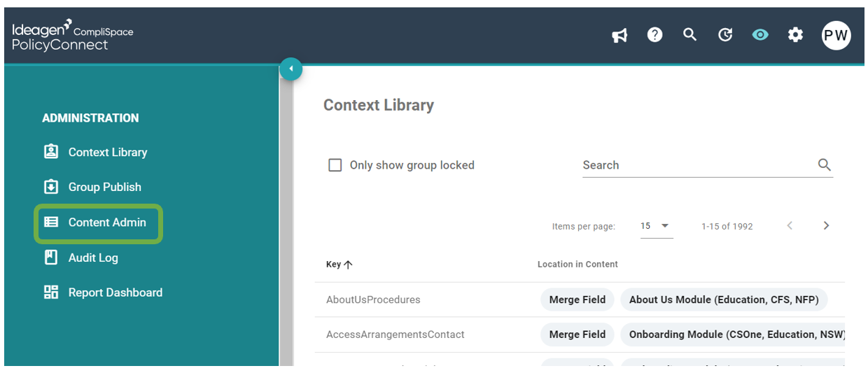The width and height of the screenshot is (868, 373).
Task: Open the Items per page dropdown
Action: (x=656, y=226)
